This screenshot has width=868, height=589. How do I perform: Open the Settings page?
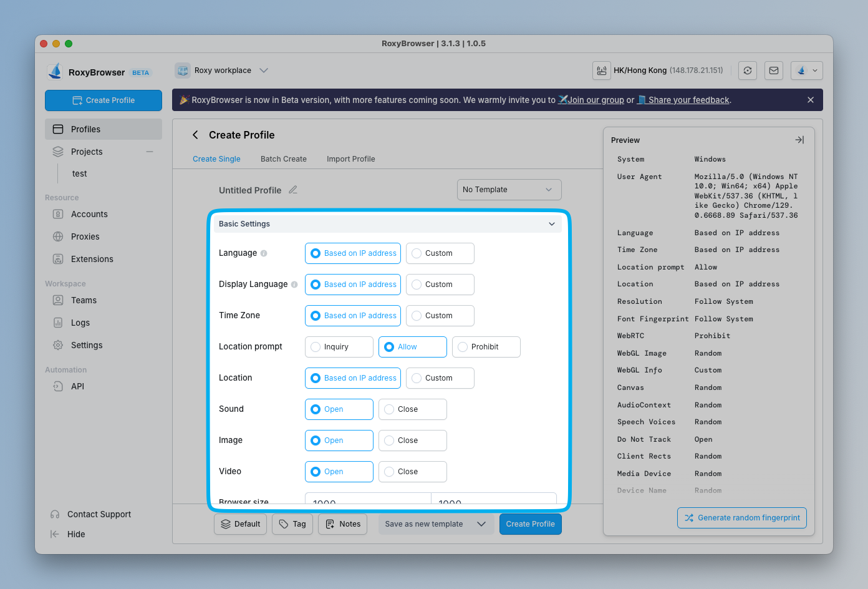[x=87, y=345]
